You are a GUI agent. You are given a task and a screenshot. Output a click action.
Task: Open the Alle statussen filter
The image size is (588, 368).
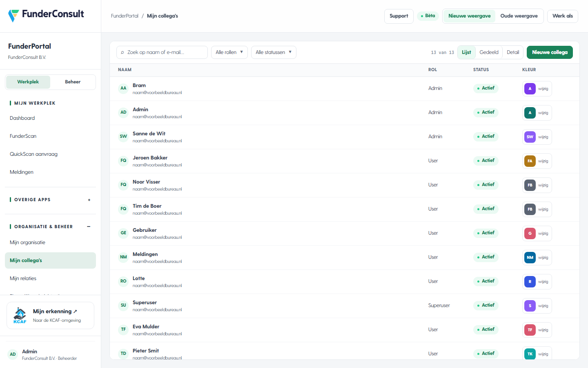pos(274,52)
